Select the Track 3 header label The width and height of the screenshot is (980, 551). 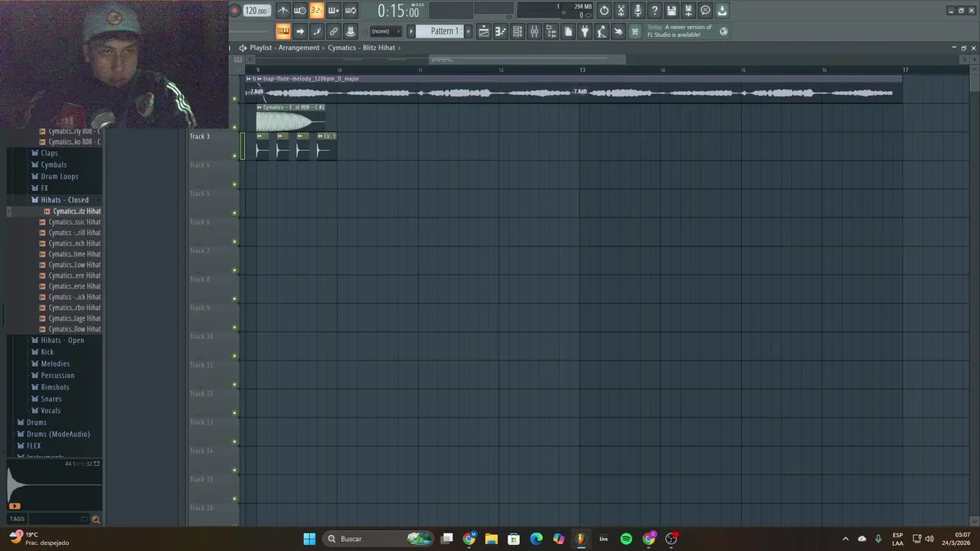point(200,136)
